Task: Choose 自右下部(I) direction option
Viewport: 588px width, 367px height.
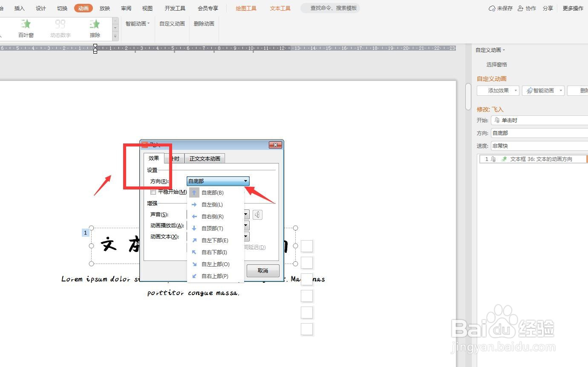Action: [x=215, y=252]
